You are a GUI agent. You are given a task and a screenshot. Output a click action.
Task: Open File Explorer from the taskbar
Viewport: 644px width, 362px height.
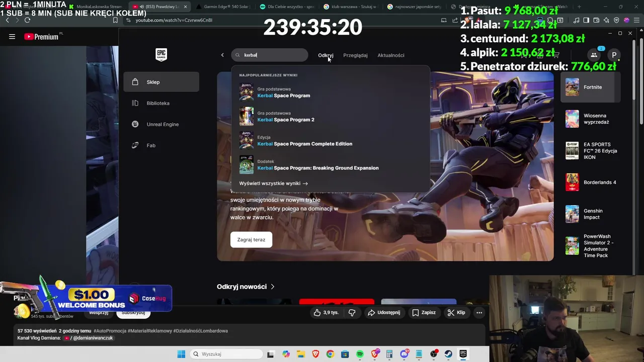pyautogui.click(x=301, y=354)
